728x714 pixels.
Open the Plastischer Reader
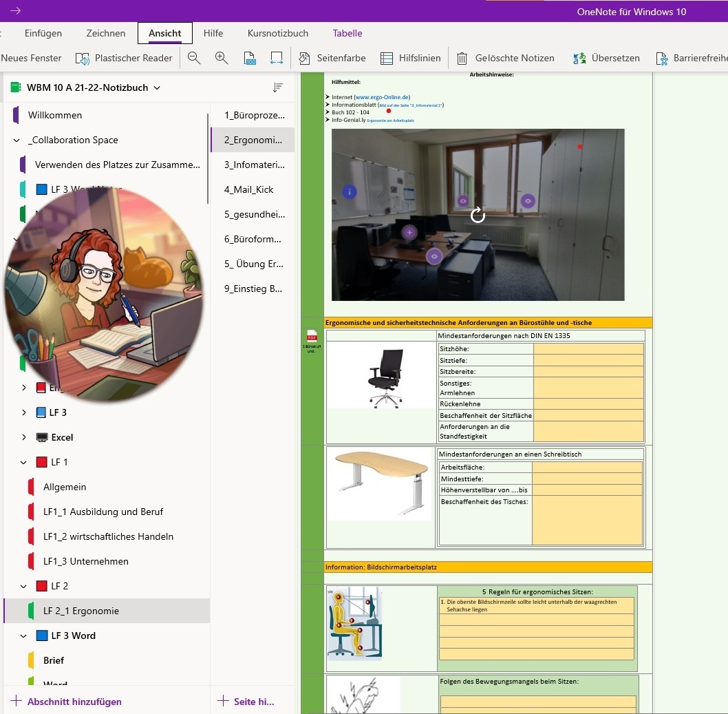124,58
